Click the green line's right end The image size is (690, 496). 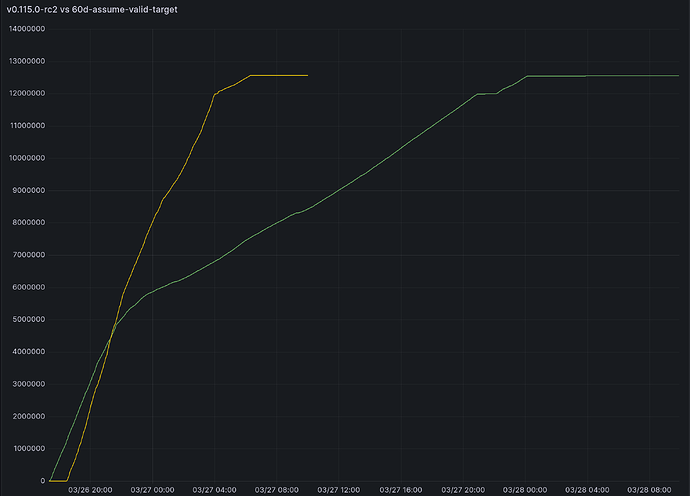pyautogui.click(x=678, y=76)
